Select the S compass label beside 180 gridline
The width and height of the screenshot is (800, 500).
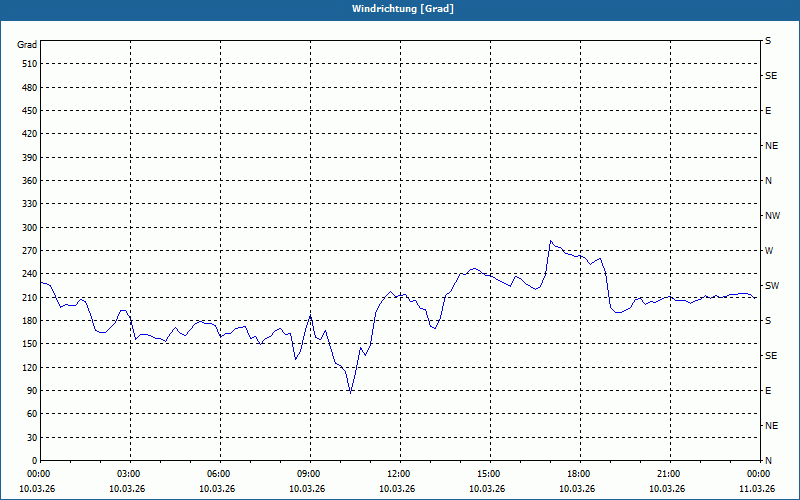[768, 321]
